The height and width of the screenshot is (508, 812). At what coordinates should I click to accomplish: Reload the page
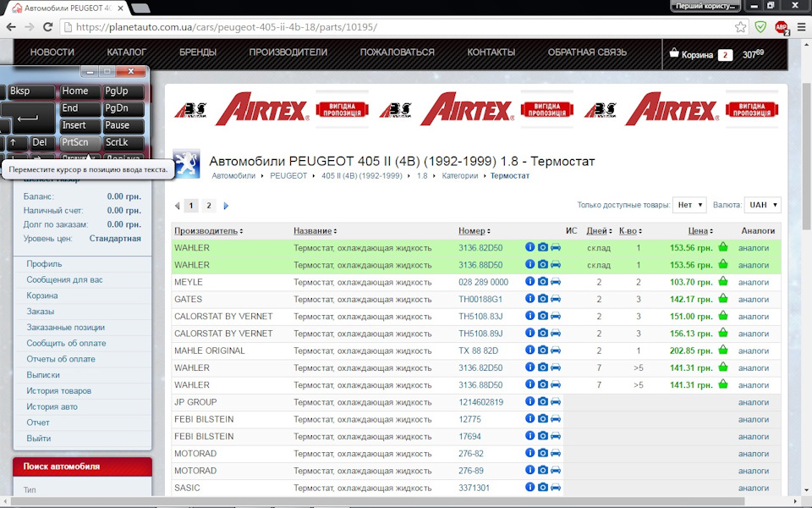click(x=47, y=27)
